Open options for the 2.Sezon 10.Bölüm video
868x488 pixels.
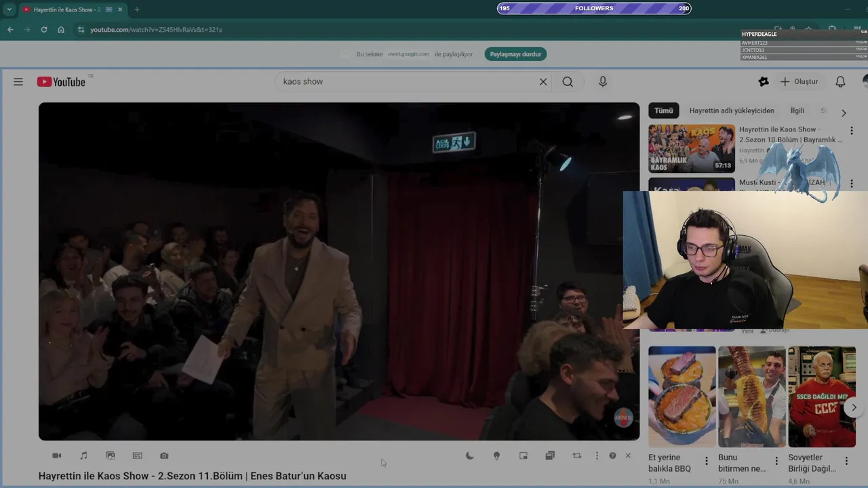pos(852,130)
